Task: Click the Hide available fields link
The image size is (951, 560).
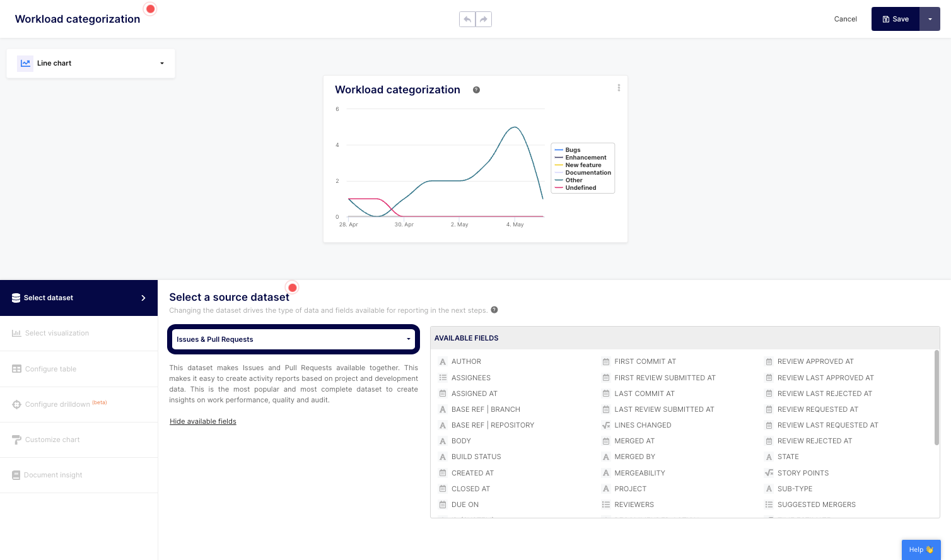Action: pos(203,421)
